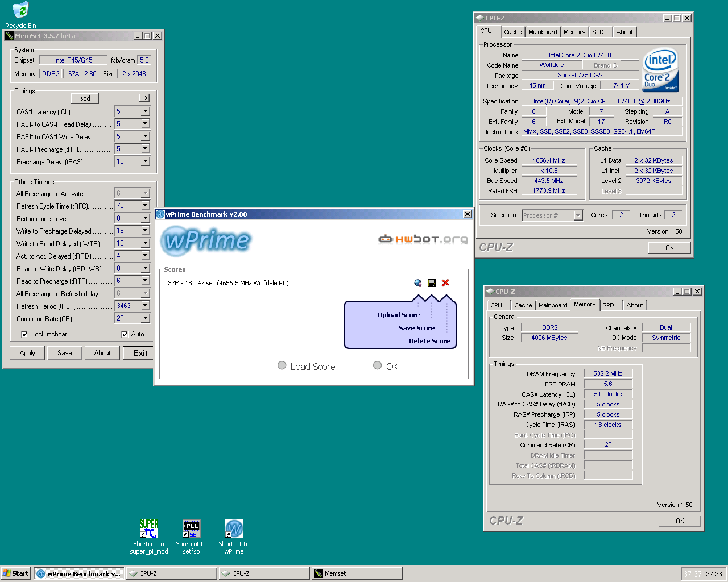
Task: Toggle the Lock mchbar checkbox
Action: tap(24, 334)
